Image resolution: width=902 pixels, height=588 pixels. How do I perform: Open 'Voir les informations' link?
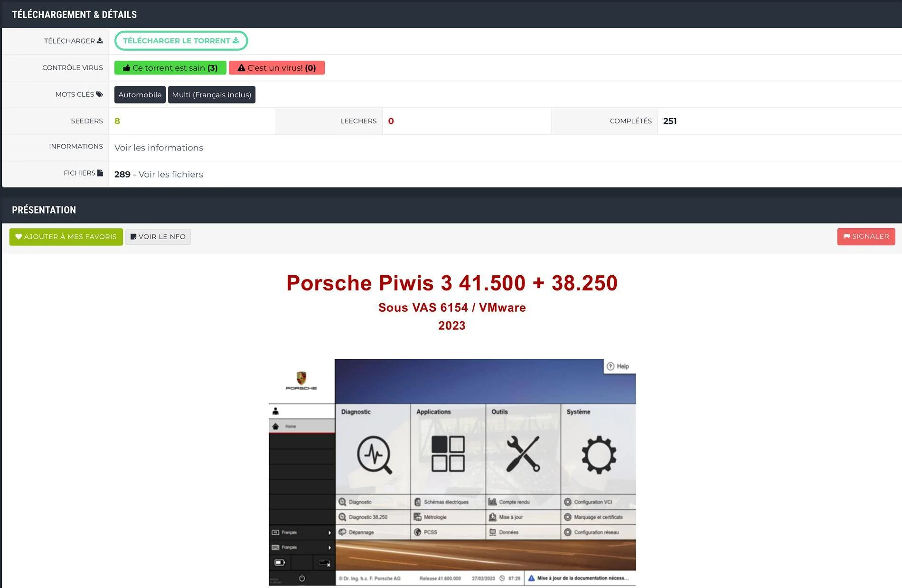pyautogui.click(x=159, y=148)
